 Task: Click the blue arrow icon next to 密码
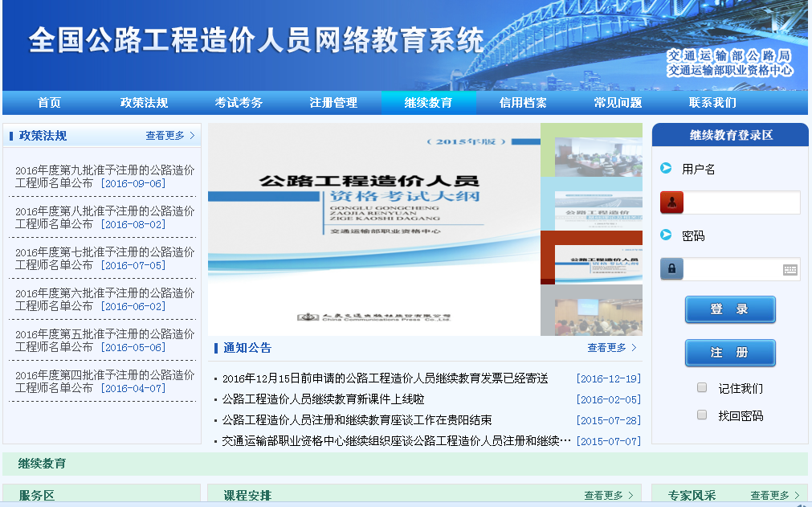666,235
